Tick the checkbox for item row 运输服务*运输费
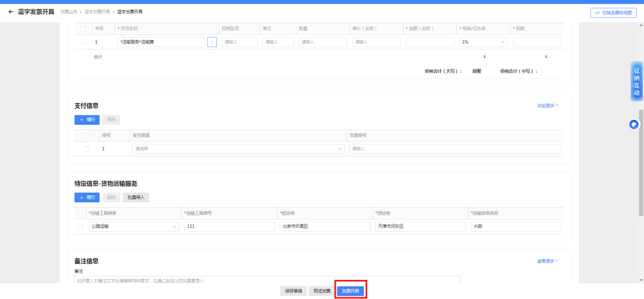The image size is (644, 299). pos(83,42)
